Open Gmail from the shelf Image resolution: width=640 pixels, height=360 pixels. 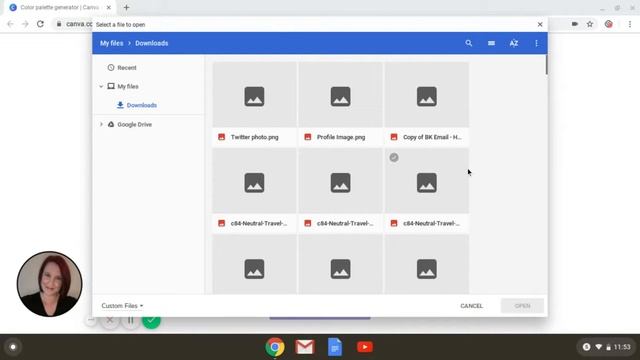tap(305, 347)
